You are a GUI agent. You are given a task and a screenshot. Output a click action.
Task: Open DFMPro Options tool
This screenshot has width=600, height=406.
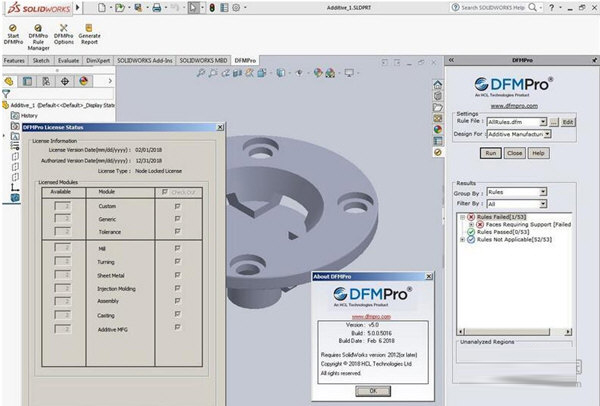64,30
